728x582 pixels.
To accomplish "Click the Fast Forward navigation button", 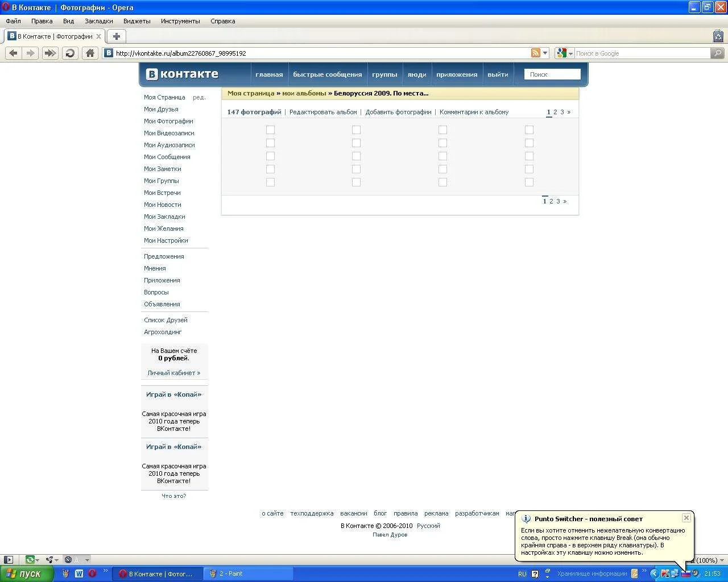I will [50, 53].
